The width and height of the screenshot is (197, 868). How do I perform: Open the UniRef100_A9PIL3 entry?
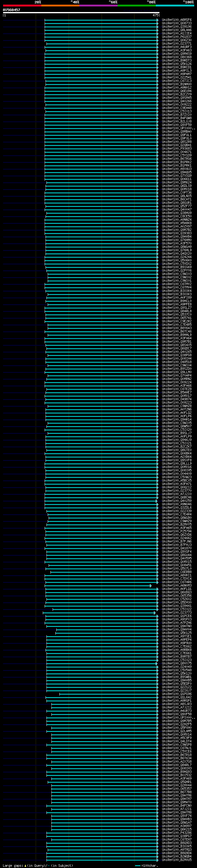176,71
